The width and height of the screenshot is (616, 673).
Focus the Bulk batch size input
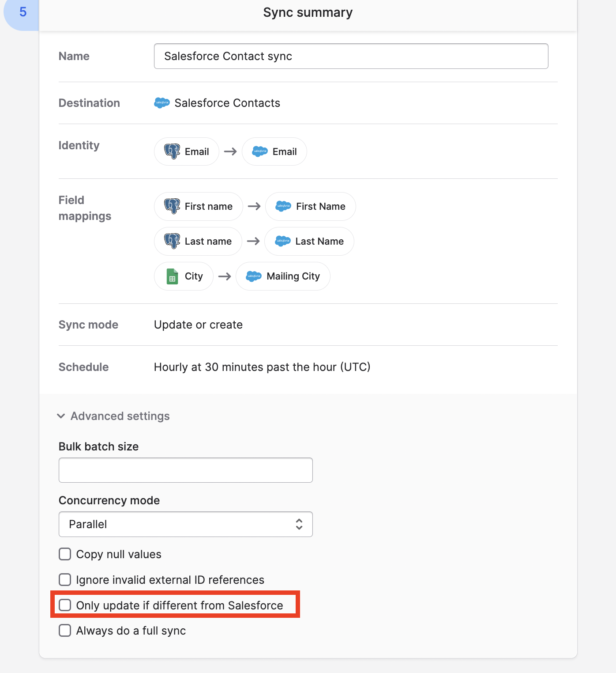point(186,470)
